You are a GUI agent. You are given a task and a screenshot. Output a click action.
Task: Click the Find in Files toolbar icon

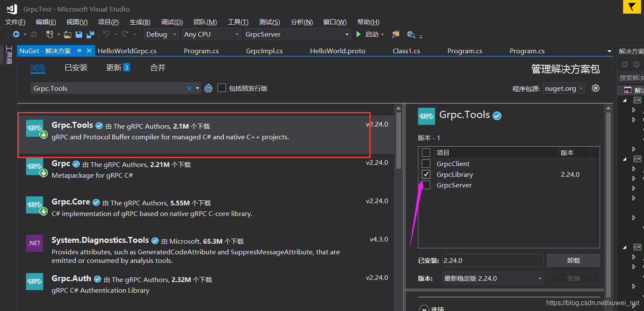pos(395,34)
